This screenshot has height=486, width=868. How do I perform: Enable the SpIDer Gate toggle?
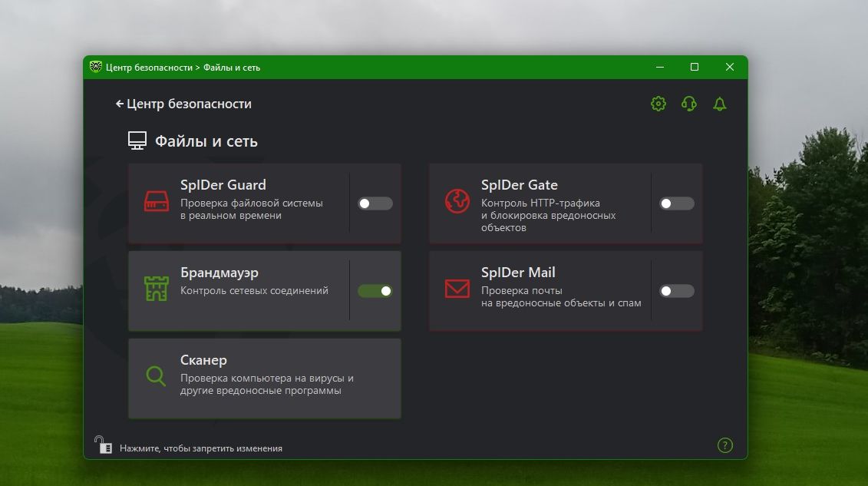[676, 203]
